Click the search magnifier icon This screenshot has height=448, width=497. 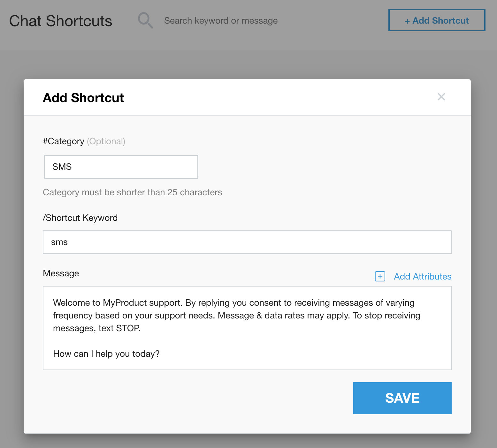click(145, 21)
